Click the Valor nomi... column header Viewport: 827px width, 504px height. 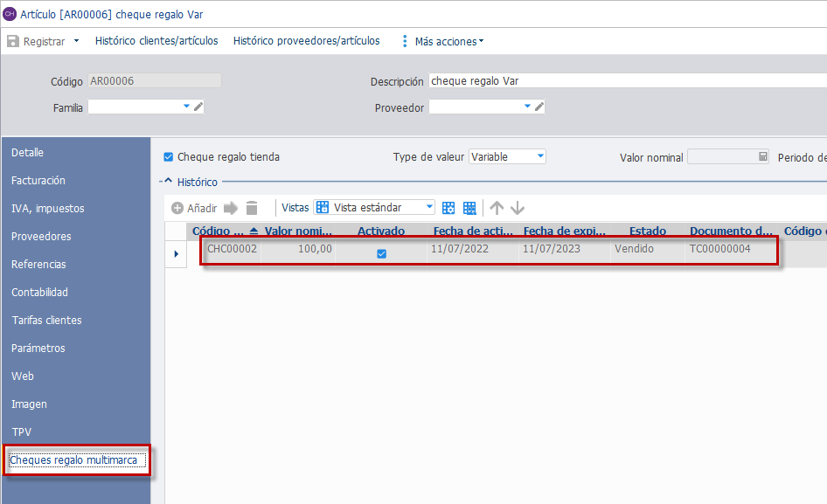point(298,231)
